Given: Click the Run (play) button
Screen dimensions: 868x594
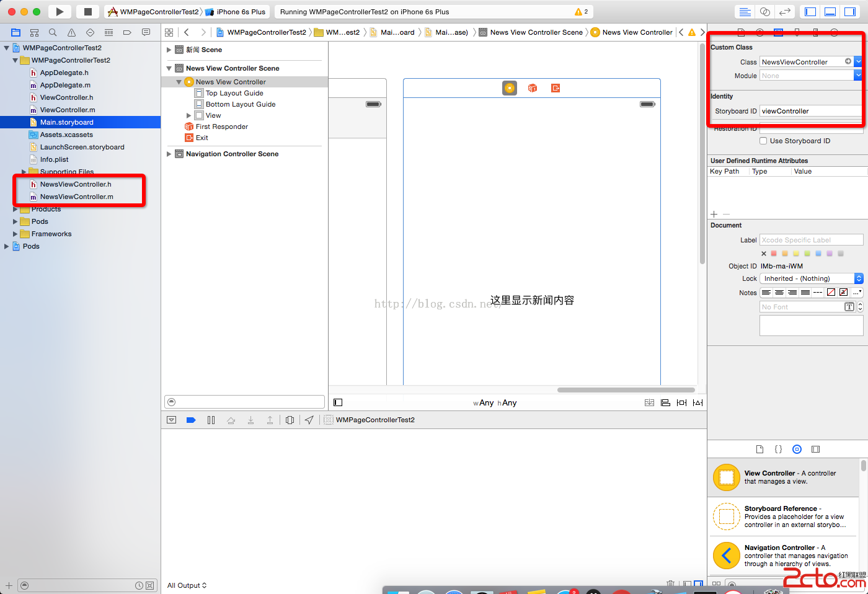Looking at the screenshot, I should [x=60, y=12].
